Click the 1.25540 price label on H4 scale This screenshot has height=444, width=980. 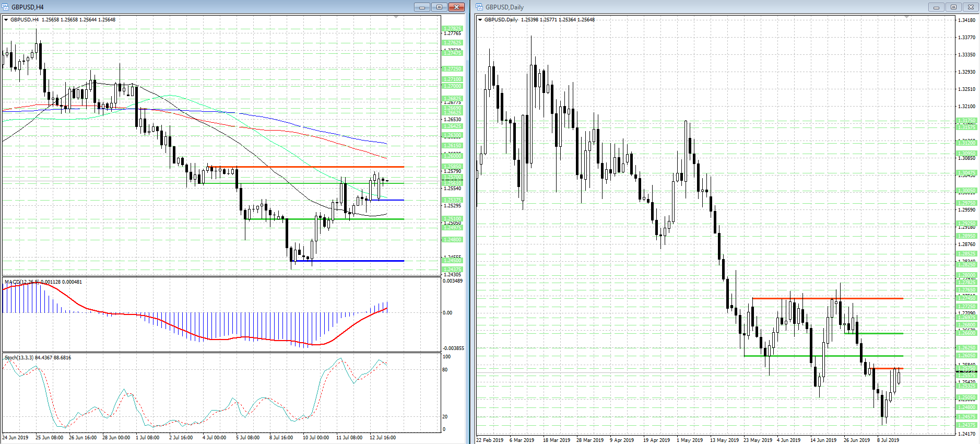tap(452, 189)
